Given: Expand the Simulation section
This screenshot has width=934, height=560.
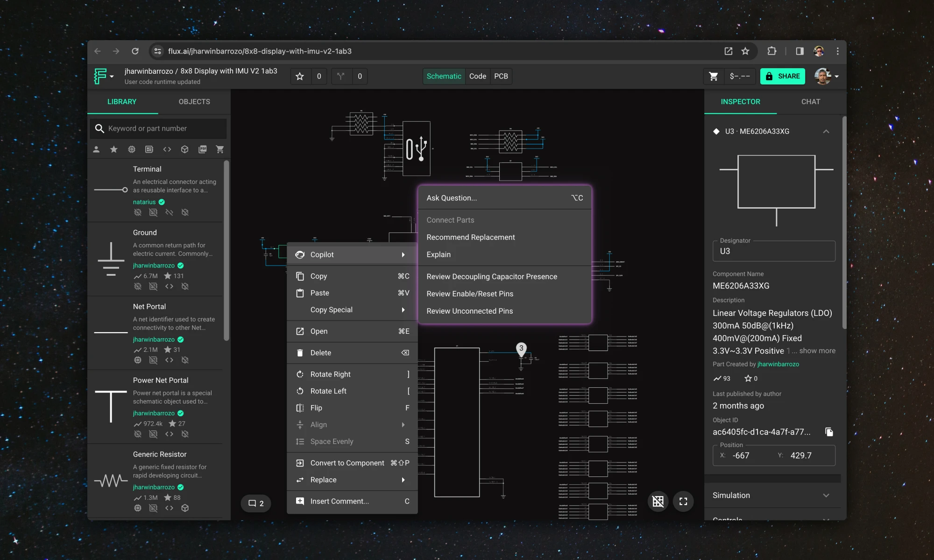Looking at the screenshot, I should [826, 495].
